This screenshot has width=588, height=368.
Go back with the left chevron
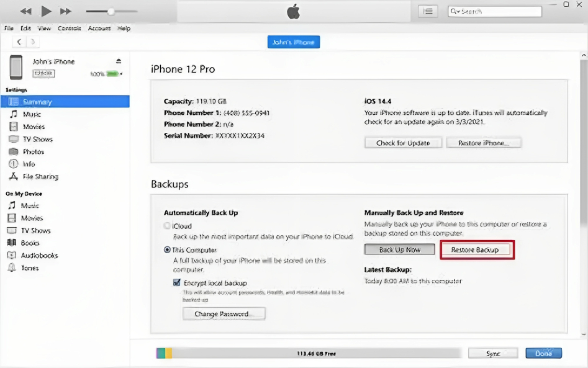19,42
